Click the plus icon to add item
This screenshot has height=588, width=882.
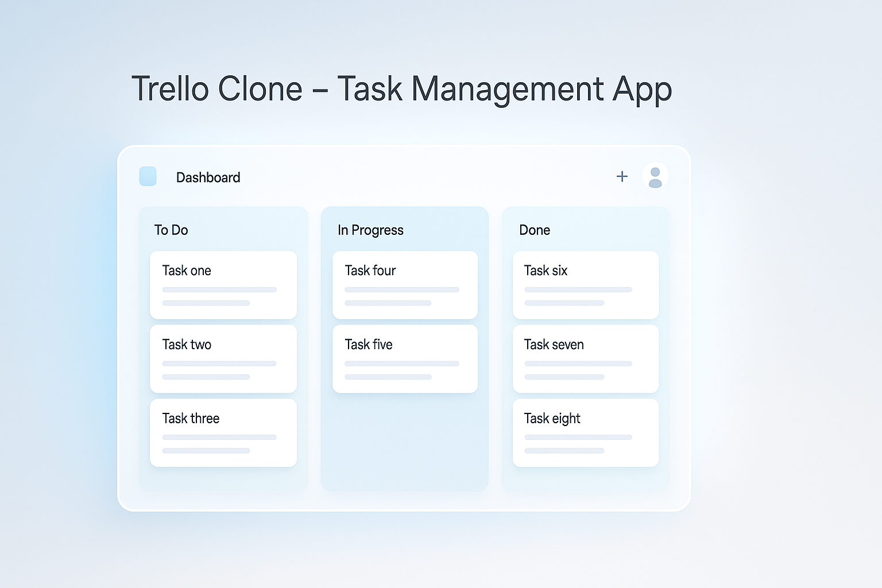[622, 176]
